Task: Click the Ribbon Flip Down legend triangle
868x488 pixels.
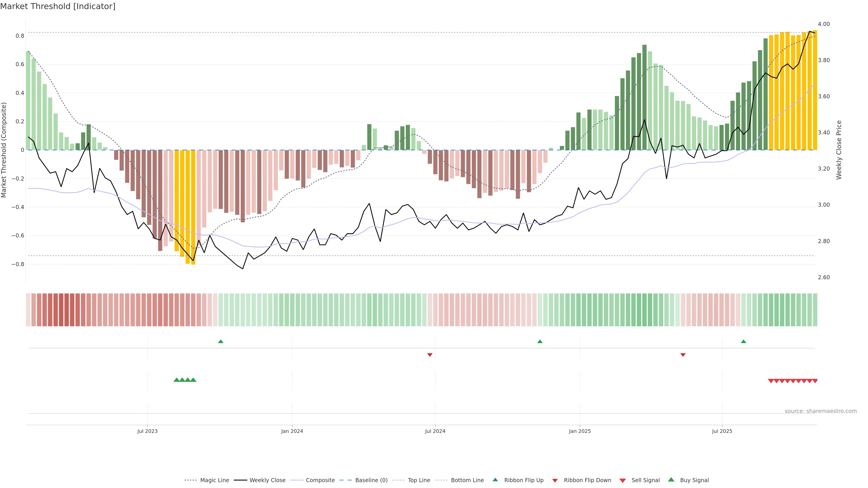Action: (x=555, y=481)
